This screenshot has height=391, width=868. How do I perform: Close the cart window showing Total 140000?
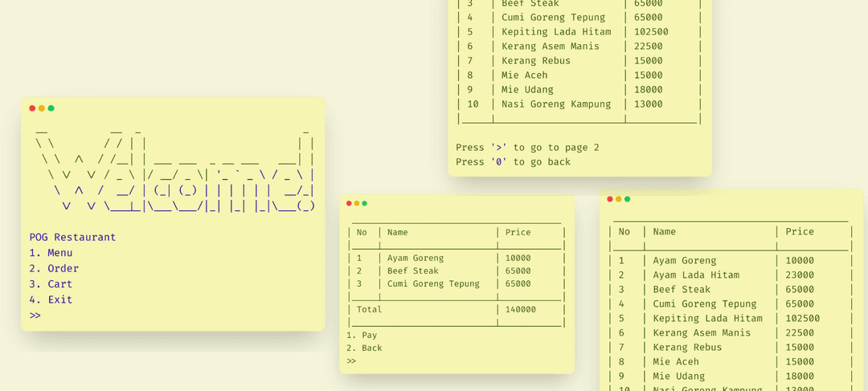tap(350, 204)
